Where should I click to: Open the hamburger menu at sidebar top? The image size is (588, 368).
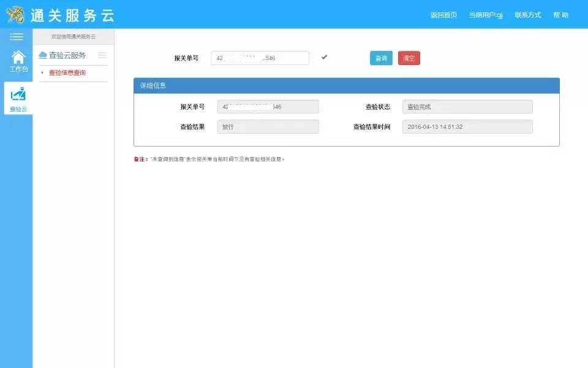[17, 36]
